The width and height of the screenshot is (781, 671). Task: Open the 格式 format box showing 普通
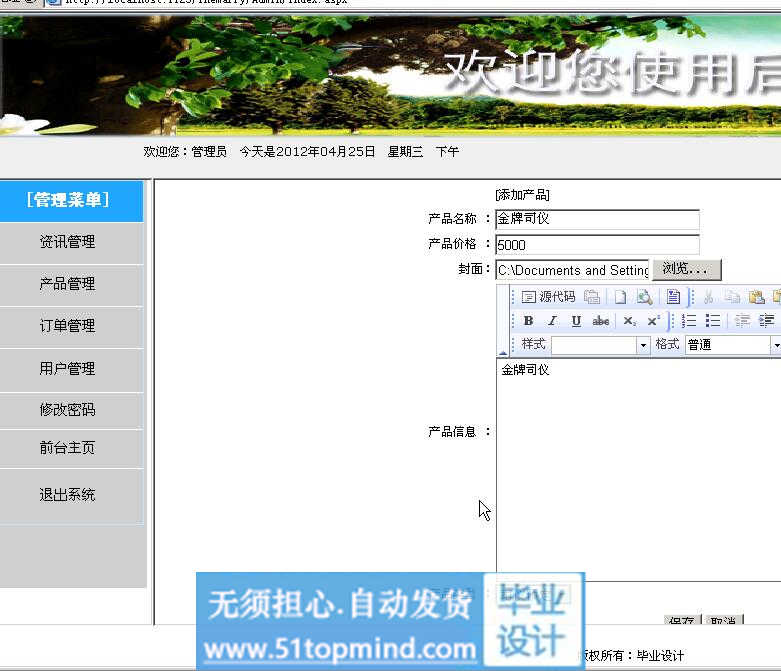(732, 345)
